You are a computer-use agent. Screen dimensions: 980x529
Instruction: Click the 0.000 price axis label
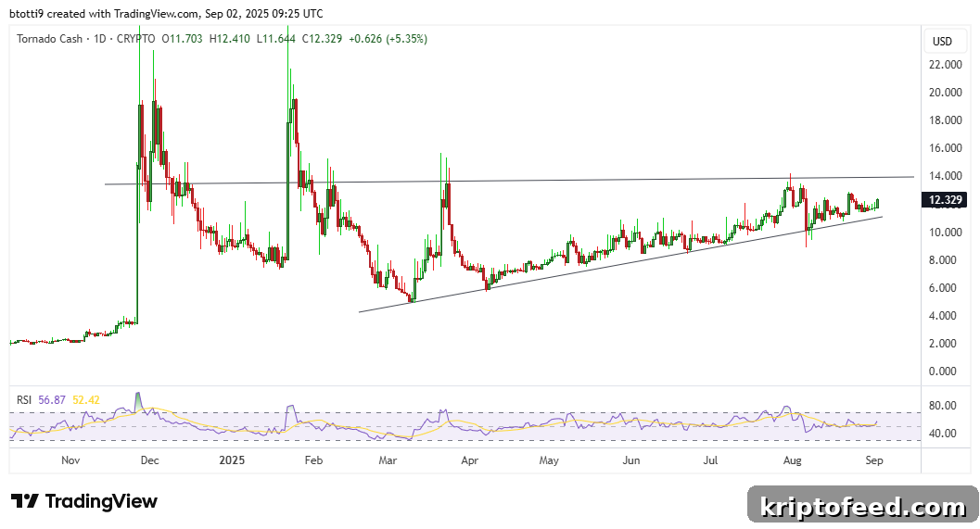tap(943, 371)
